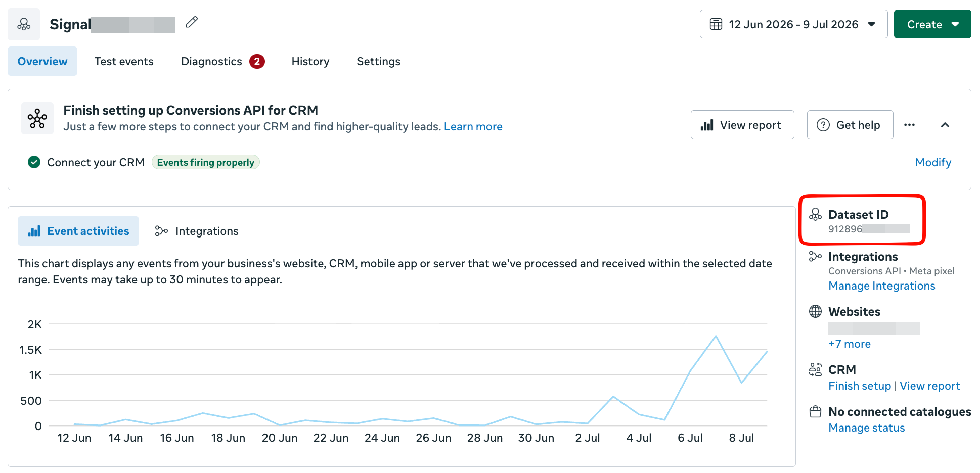The width and height of the screenshot is (980, 473).
Task: Open the date range picker
Action: (x=793, y=24)
